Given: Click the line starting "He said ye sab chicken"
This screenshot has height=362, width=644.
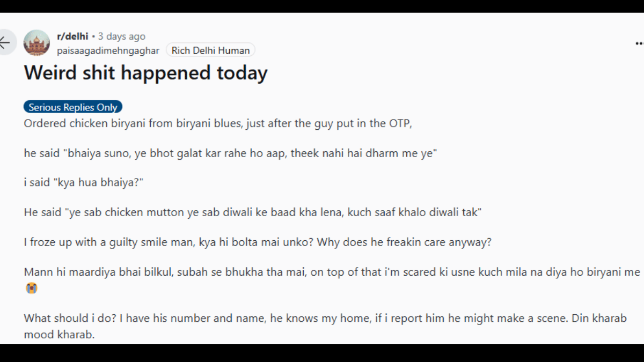Looking at the screenshot, I should pos(253,212).
